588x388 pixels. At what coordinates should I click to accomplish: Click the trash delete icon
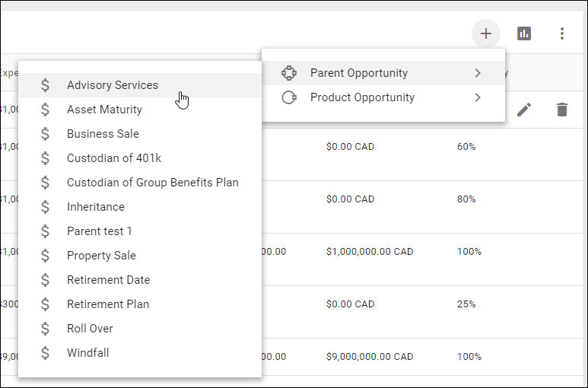click(x=562, y=110)
